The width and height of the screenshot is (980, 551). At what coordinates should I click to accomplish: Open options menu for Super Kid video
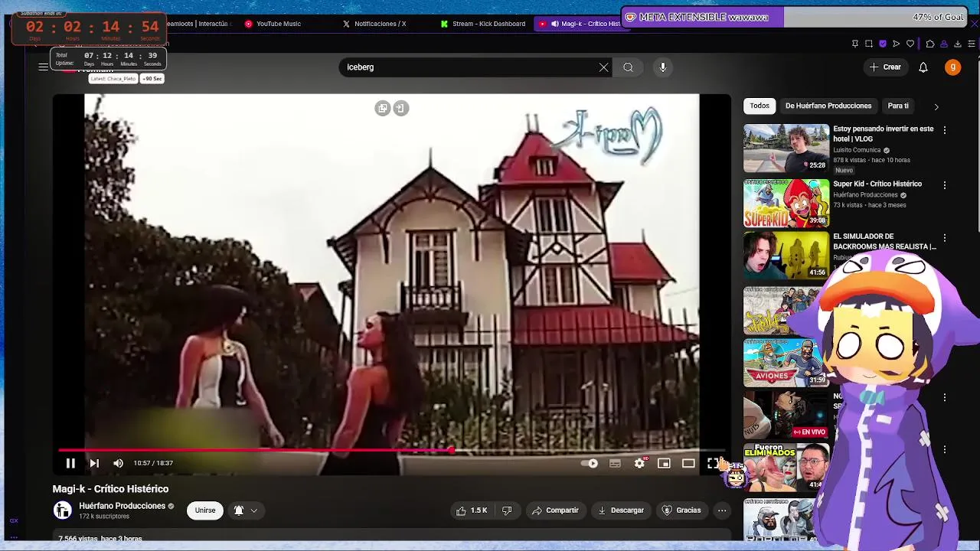945,185
